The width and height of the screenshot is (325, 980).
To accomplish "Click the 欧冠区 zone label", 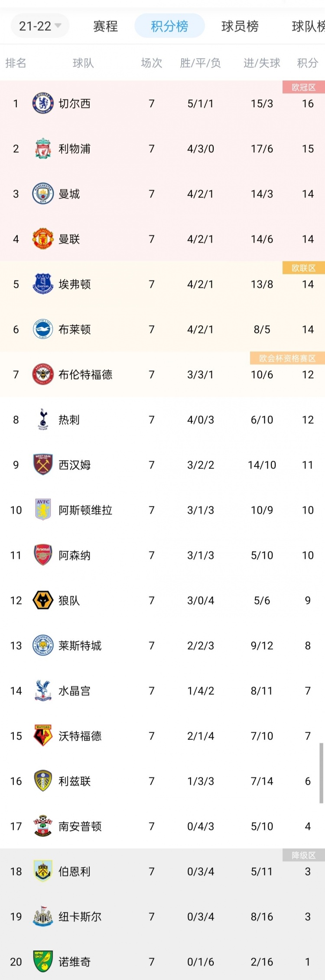I will pyautogui.click(x=303, y=87).
